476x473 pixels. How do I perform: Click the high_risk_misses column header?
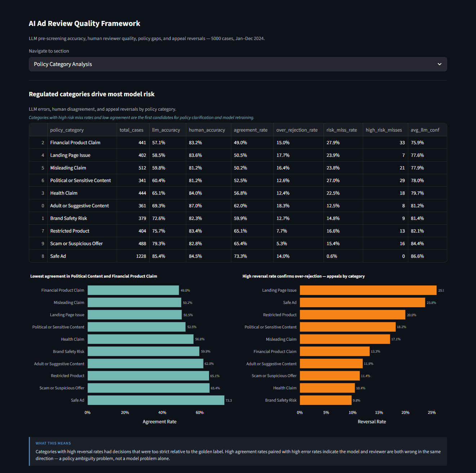point(385,130)
